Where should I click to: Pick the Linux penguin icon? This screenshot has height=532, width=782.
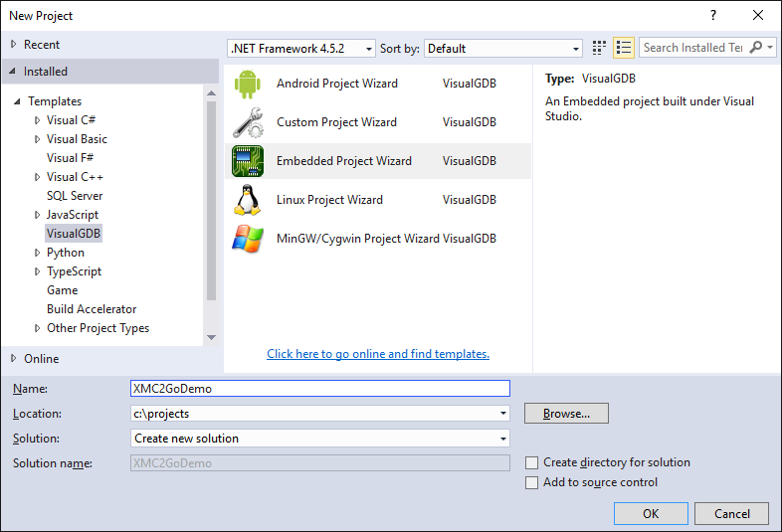click(x=248, y=200)
